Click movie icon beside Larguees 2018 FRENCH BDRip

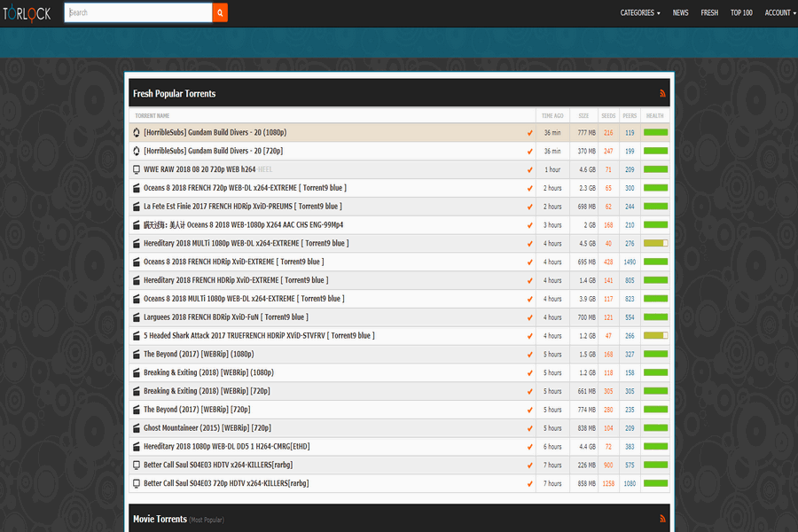137,317
